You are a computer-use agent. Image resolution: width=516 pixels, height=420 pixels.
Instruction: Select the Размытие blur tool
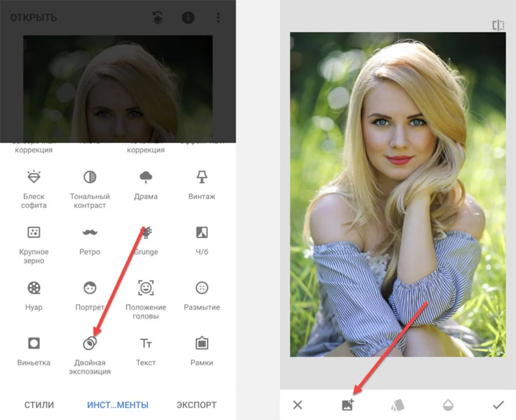(x=201, y=295)
